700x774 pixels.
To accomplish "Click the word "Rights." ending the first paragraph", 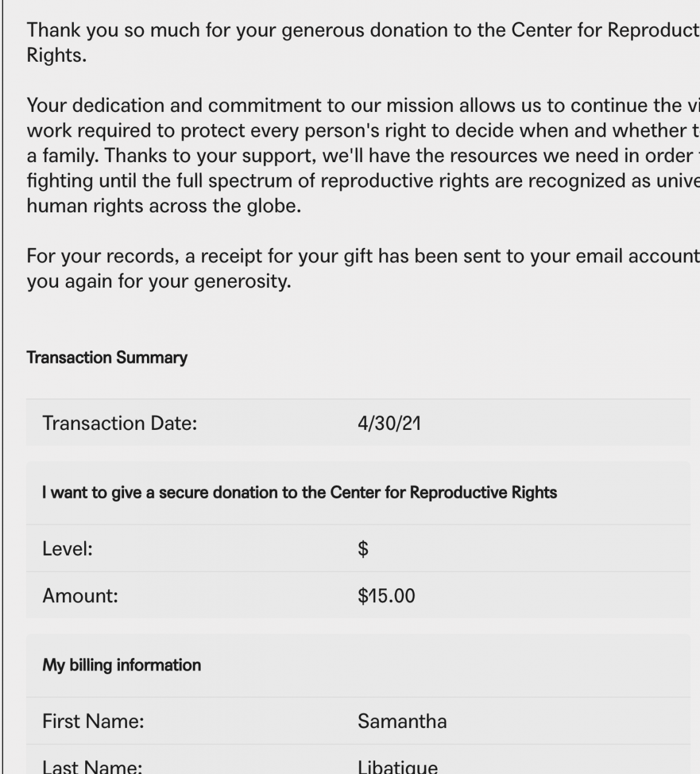I will [x=57, y=56].
